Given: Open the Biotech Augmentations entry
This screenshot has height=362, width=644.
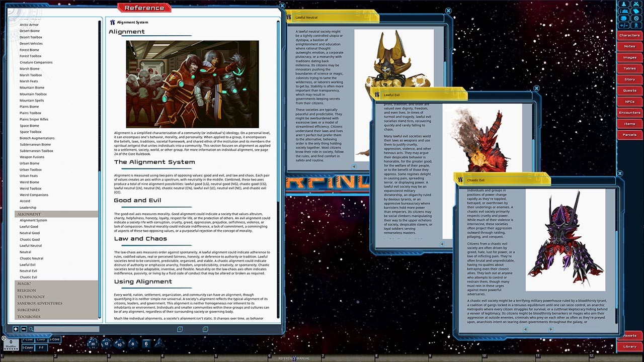Looking at the screenshot, I should [37, 138].
